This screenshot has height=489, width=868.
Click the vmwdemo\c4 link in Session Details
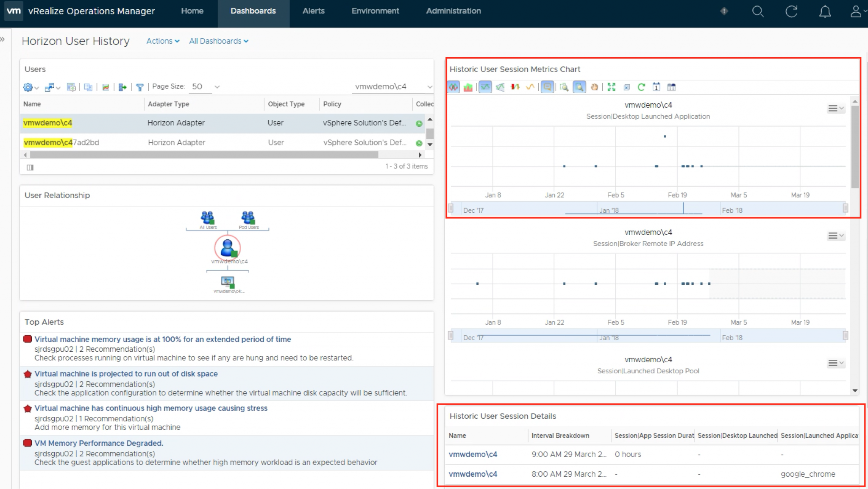pyautogui.click(x=473, y=454)
